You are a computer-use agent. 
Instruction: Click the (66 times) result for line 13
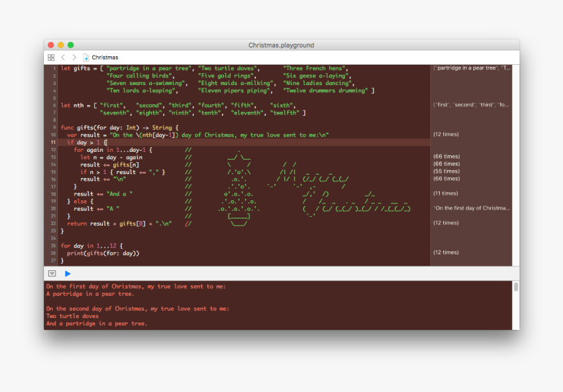point(446,156)
